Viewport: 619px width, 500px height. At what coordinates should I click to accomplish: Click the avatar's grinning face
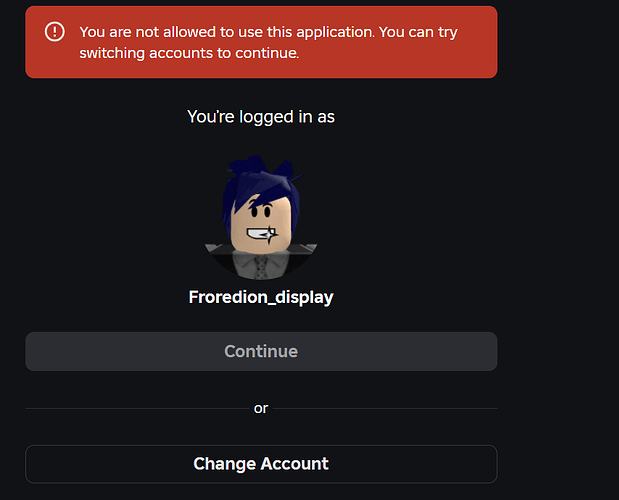[261, 224]
